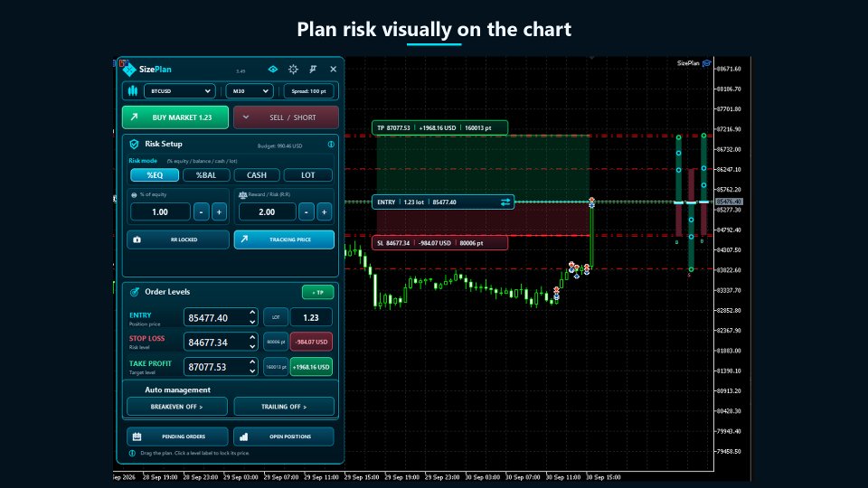The height and width of the screenshot is (488, 868).
Task: Click the Risk Setup info icon
Action: [331, 145]
